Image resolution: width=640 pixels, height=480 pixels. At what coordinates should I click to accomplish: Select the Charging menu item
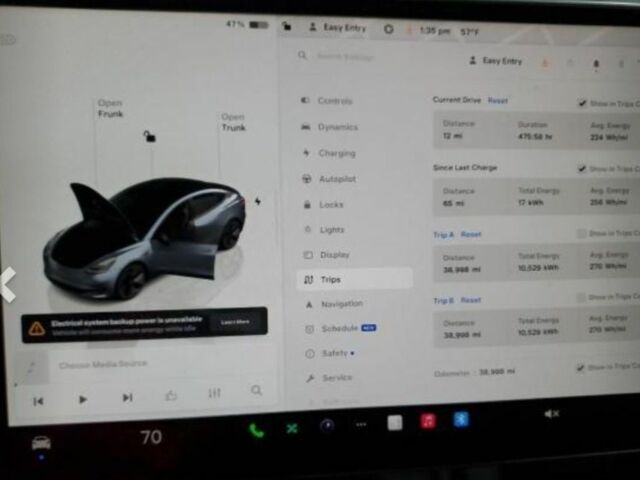click(x=337, y=153)
